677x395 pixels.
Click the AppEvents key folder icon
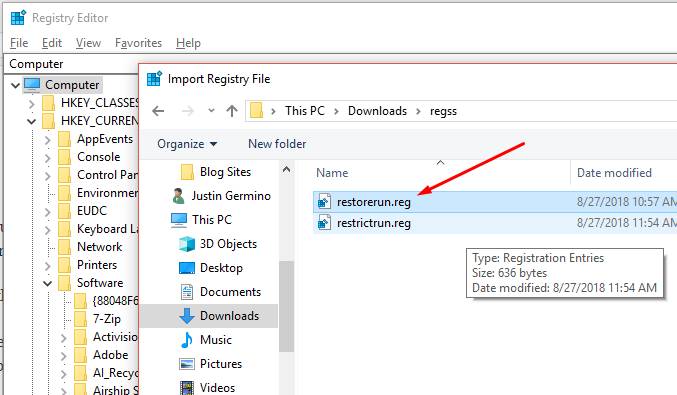[x=64, y=139]
